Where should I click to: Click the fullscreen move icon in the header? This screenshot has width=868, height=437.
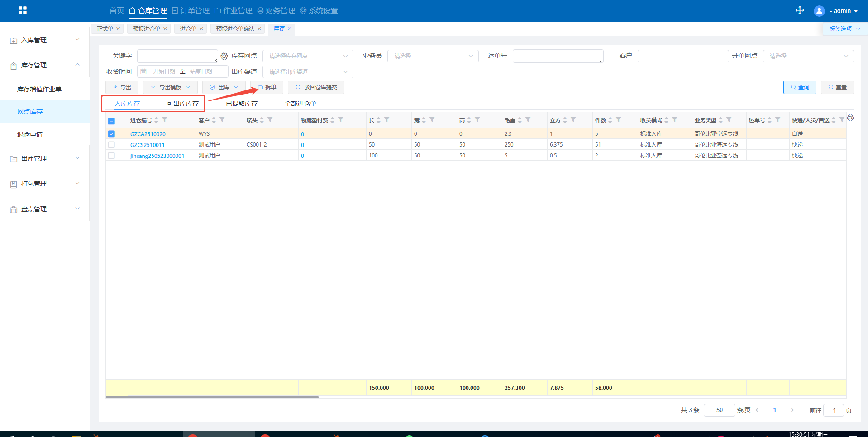800,10
